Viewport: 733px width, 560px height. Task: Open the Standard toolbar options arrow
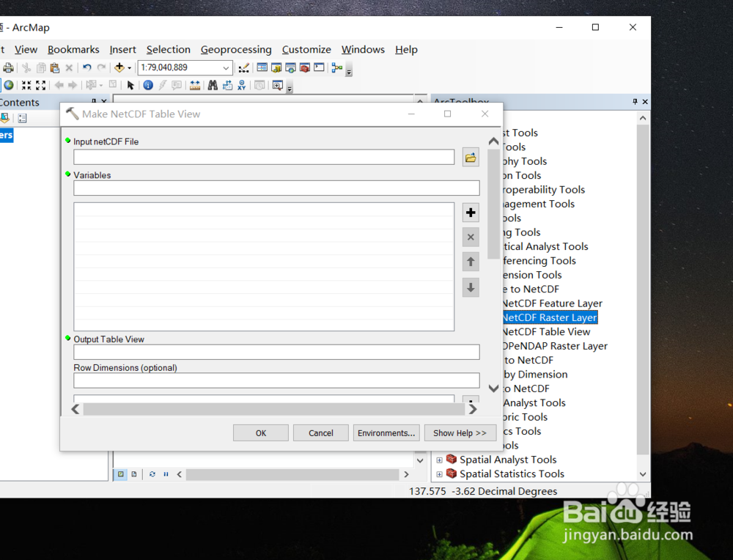(349, 70)
